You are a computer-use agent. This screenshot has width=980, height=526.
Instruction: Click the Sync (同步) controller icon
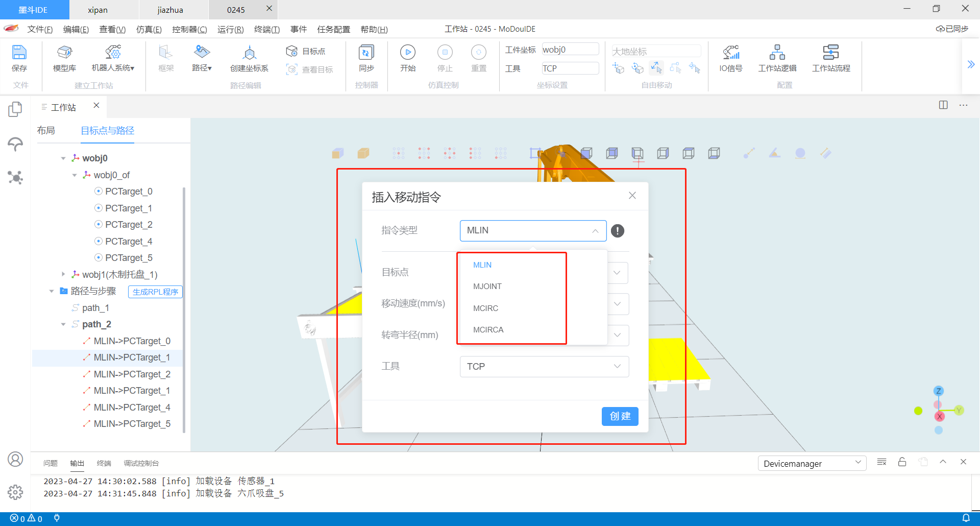coord(366,53)
